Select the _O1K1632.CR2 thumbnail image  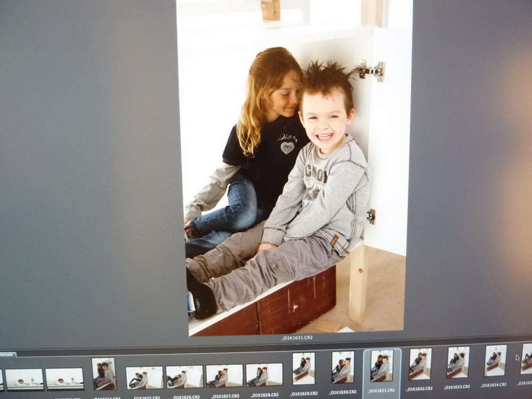(420, 363)
